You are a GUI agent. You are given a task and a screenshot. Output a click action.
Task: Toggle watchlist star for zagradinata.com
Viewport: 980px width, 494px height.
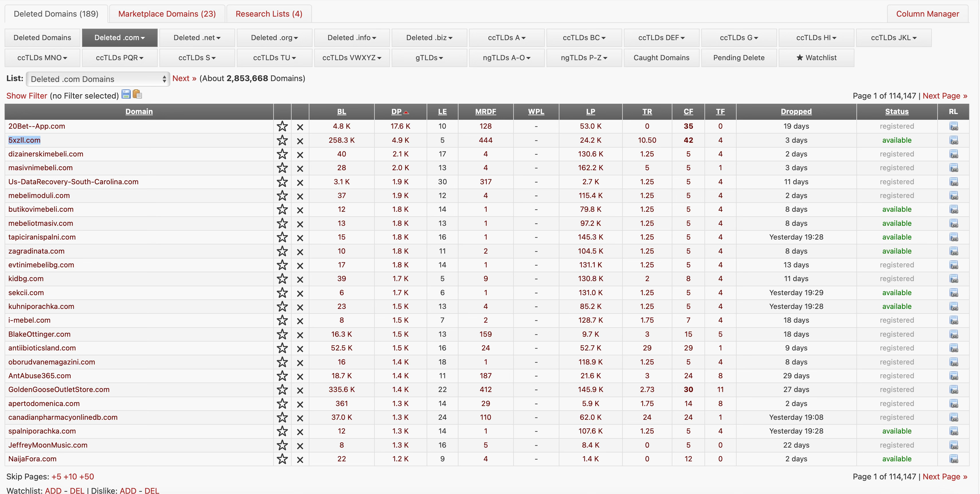coord(282,251)
